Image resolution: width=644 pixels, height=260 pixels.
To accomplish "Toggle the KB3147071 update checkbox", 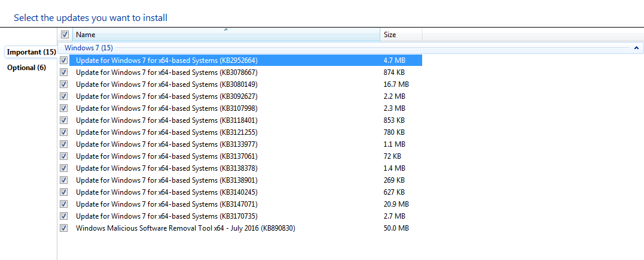I will [x=64, y=204].
